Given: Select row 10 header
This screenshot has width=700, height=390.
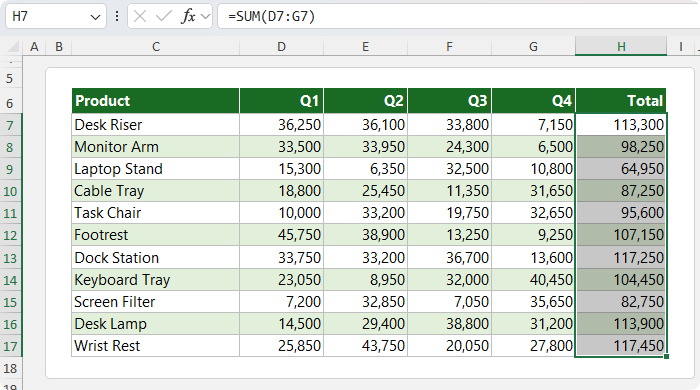Looking at the screenshot, I should point(10,191).
